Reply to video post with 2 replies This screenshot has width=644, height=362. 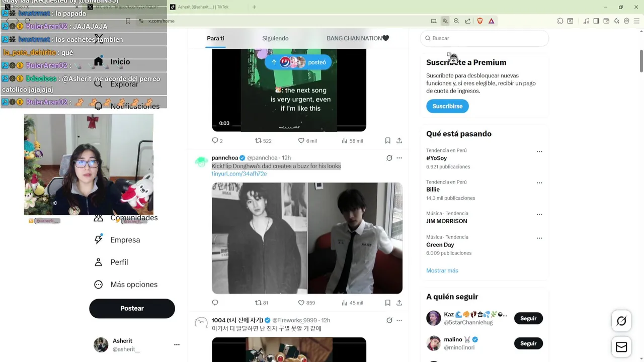pos(217,141)
